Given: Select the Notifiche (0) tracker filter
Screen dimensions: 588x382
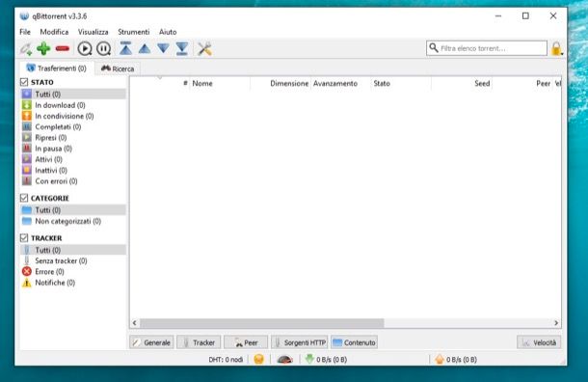Looking at the screenshot, I should coord(73,283).
